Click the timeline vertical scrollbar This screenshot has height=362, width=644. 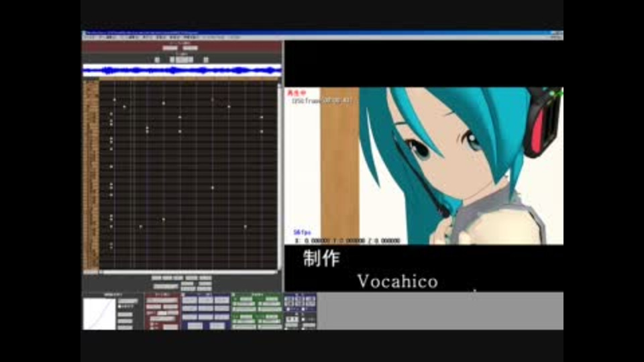tap(279, 176)
